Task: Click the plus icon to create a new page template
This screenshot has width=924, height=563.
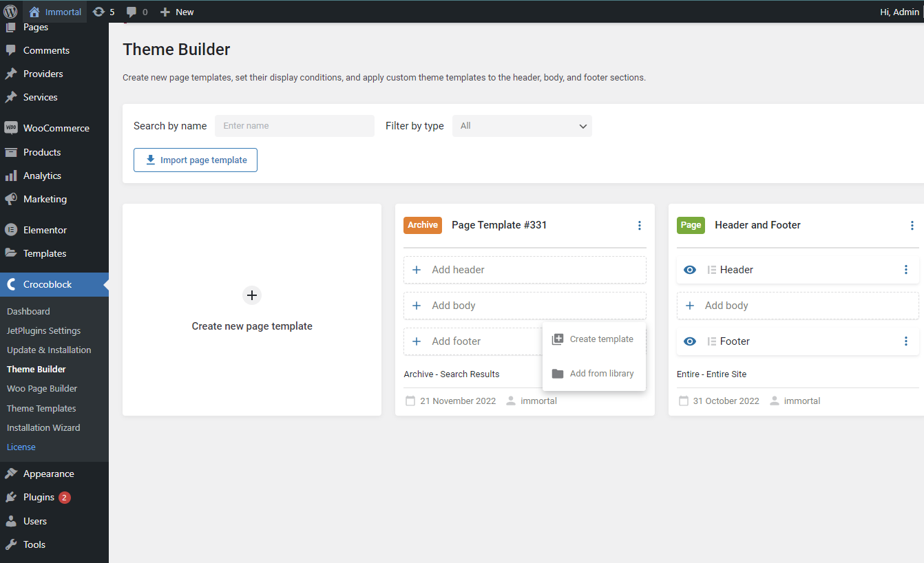Action: (x=252, y=295)
